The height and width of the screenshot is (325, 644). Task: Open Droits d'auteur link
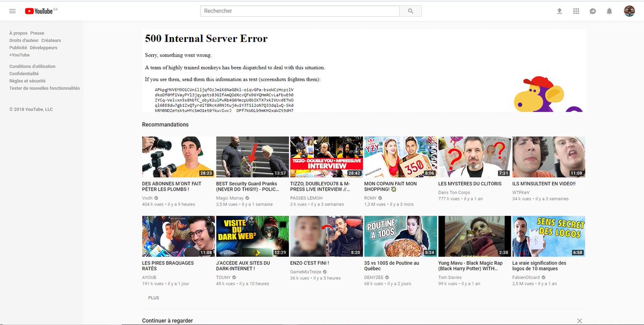pos(24,40)
